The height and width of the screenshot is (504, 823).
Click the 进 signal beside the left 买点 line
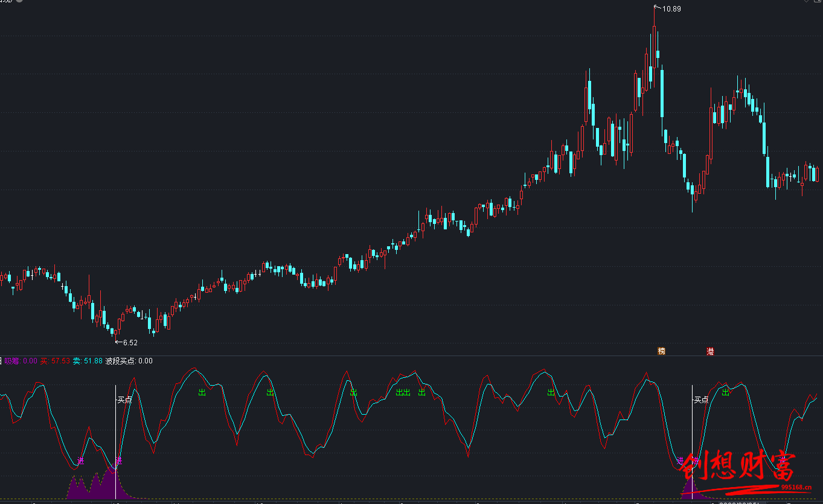(119, 461)
